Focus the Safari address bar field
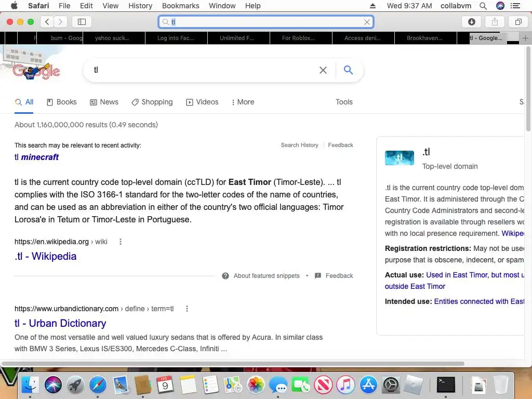This screenshot has height=399, width=532. point(266,22)
